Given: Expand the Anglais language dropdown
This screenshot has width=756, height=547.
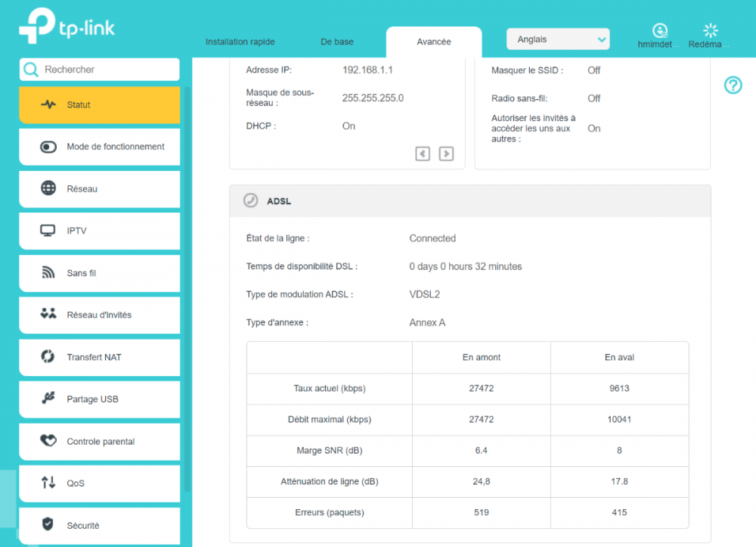Looking at the screenshot, I should (558, 39).
